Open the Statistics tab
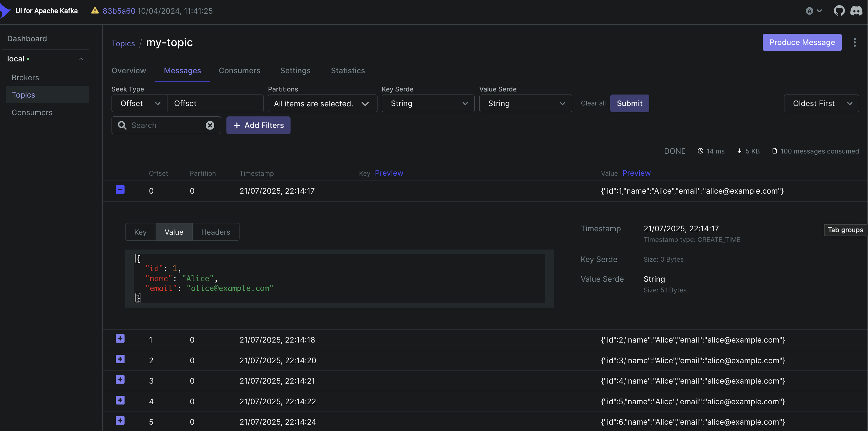 point(348,71)
